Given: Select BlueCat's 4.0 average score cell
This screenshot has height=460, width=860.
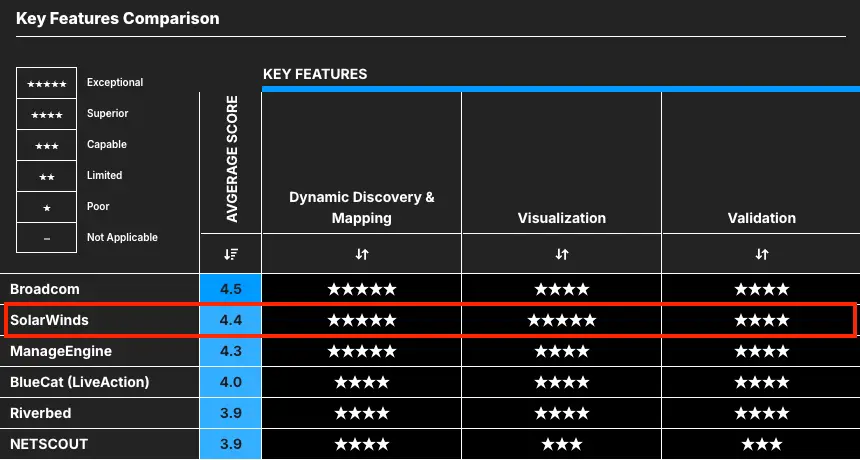Looking at the screenshot, I should click(231, 382).
